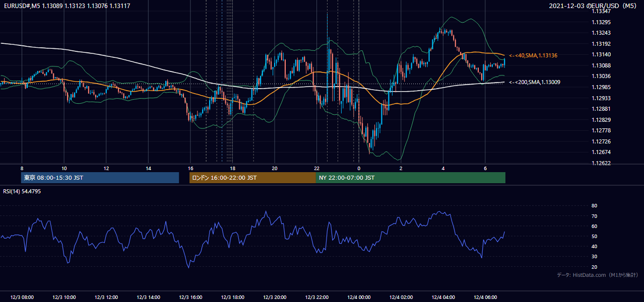Click bottom time label 12/4 02:00
The image size is (644, 302).
[401, 297]
